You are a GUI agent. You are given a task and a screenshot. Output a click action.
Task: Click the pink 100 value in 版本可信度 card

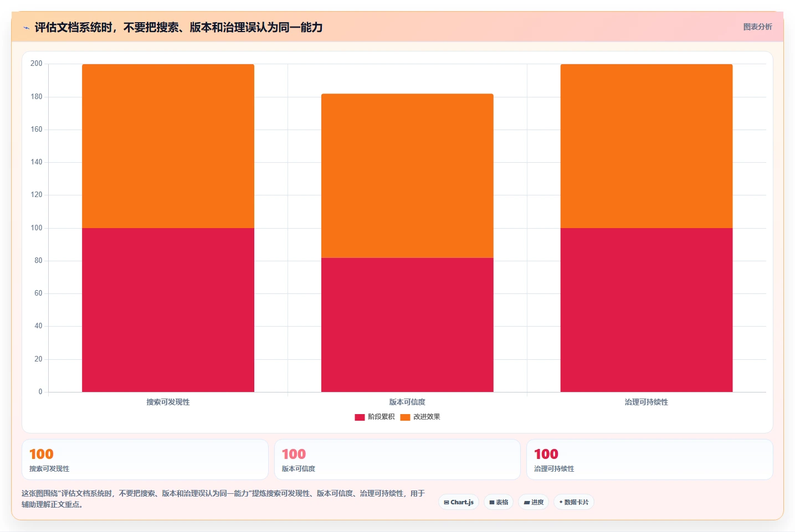(x=294, y=454)
